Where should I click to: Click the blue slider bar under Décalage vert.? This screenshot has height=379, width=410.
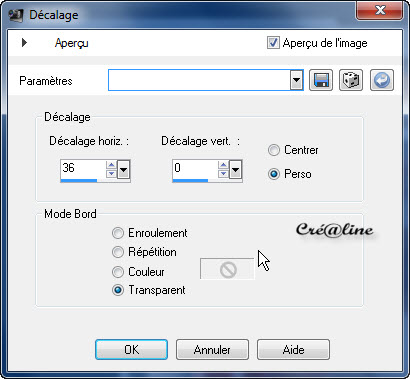(190, 181)
